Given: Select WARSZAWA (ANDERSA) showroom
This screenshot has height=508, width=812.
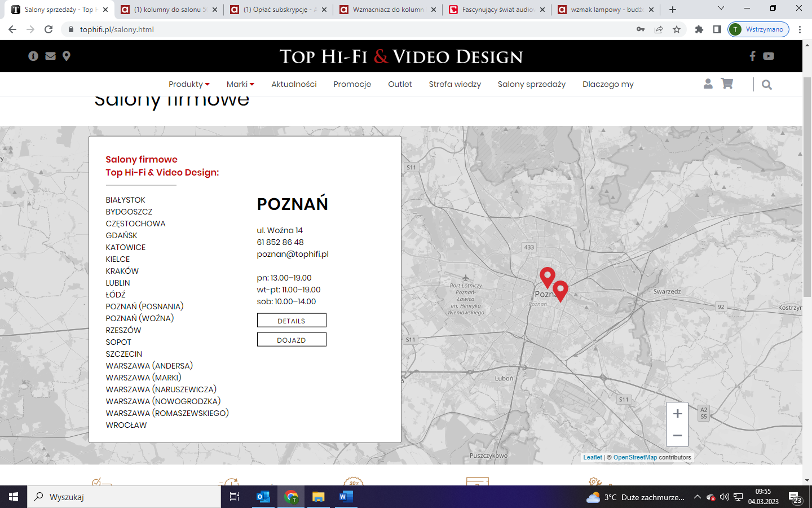Looking at the screenshot, I should point(149,366).
